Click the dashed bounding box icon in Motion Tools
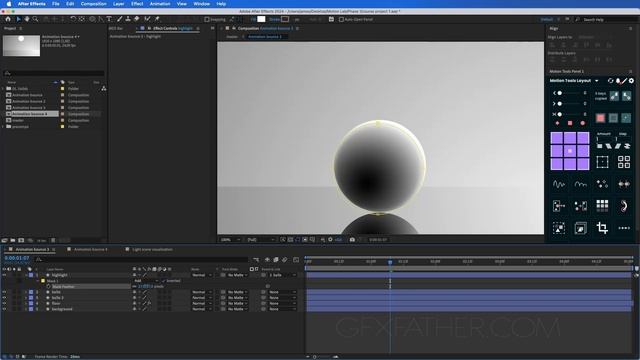The width and height of the screenshot is (640, 360). click(x=602, y=162)
